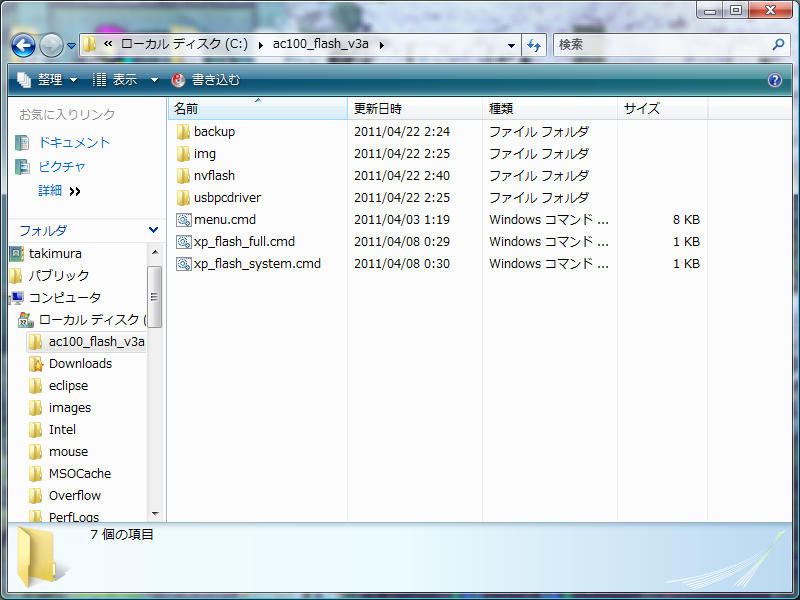Open the 整理 menu
This screenshot has height=600, width=800.
(x=47, y=80)
